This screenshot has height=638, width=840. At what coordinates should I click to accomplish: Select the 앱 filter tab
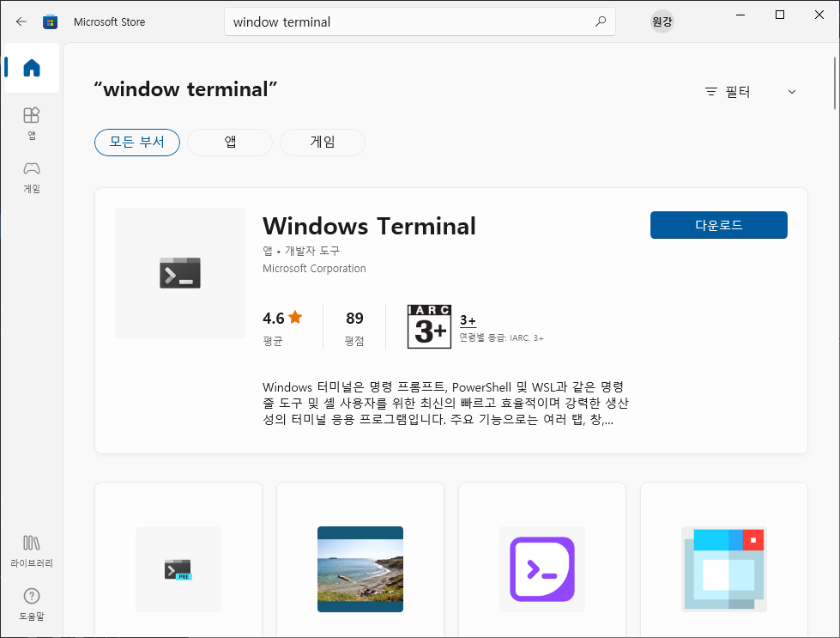(x=230, y=142)
